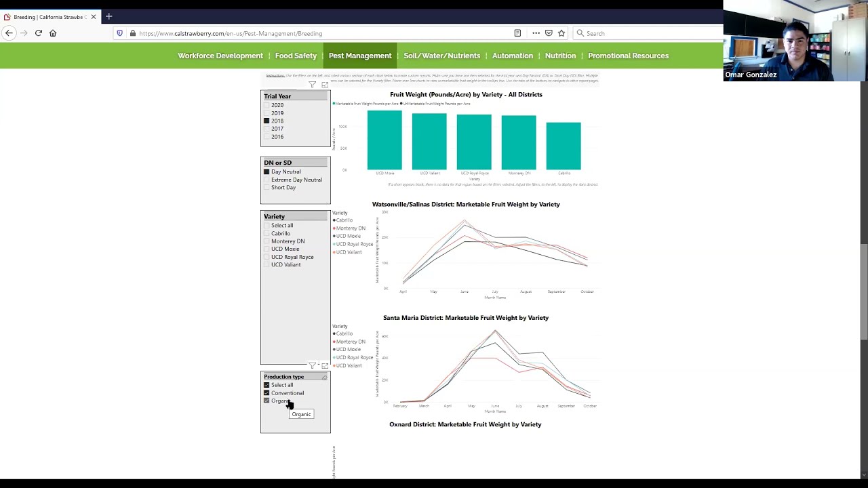Open the page actions three-dots menu

pos(536,33)
